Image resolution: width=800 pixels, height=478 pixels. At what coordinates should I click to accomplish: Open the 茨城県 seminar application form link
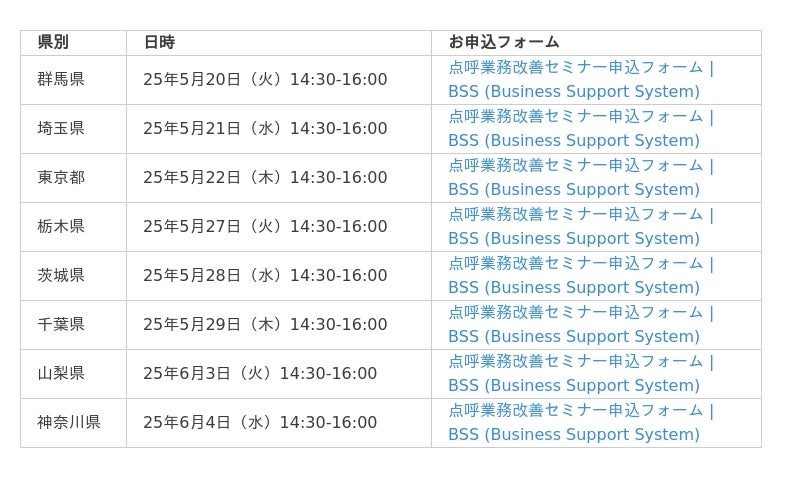tap(581, 275)
